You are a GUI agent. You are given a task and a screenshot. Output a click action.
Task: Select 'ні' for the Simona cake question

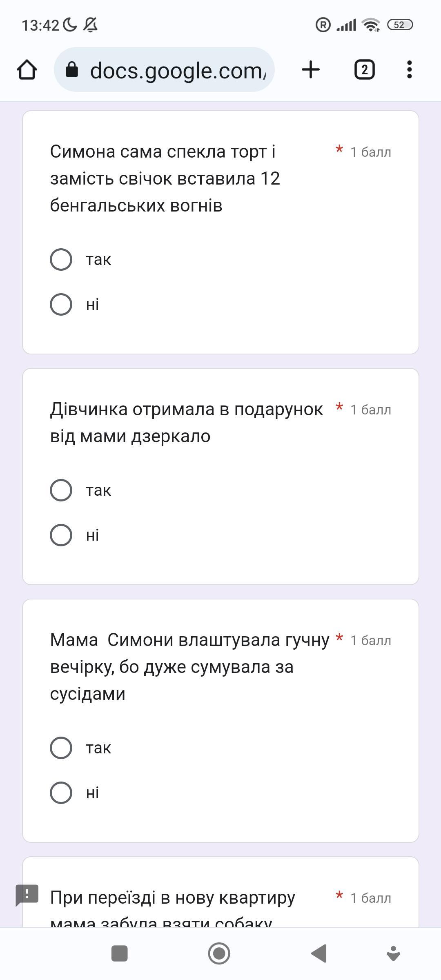pyautogui.click(x=61, y=305)
